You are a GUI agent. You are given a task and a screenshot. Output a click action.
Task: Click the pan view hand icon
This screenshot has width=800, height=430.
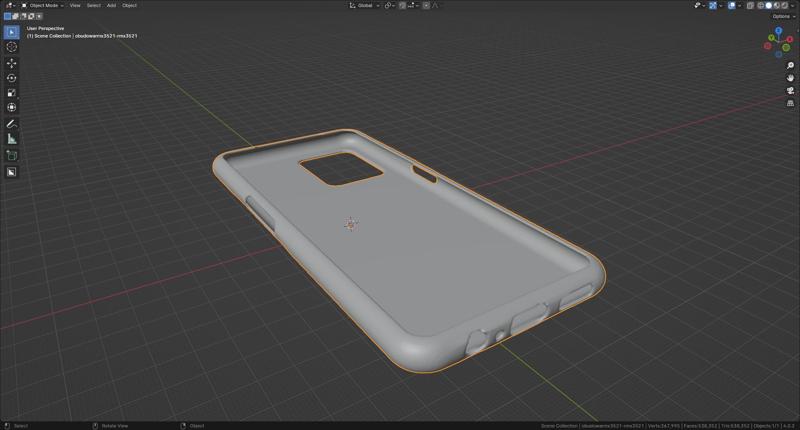point(790,78)
